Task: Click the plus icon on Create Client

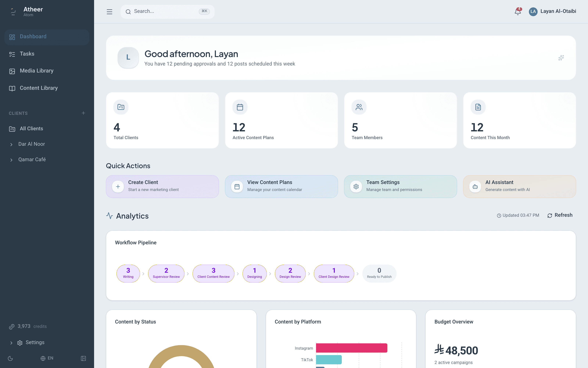Action: pyautogui.click(x=118, y=187)
